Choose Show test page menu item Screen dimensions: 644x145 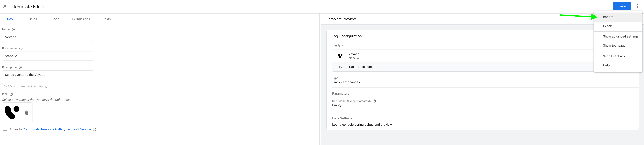[618, 46]
